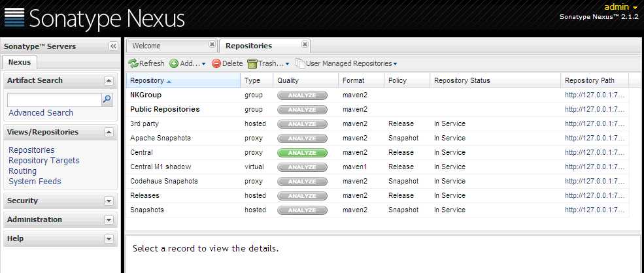This screenshot has height=273, width=644.
Task: Click the Refresh toolbar icon
Action: tap(133, 63)
